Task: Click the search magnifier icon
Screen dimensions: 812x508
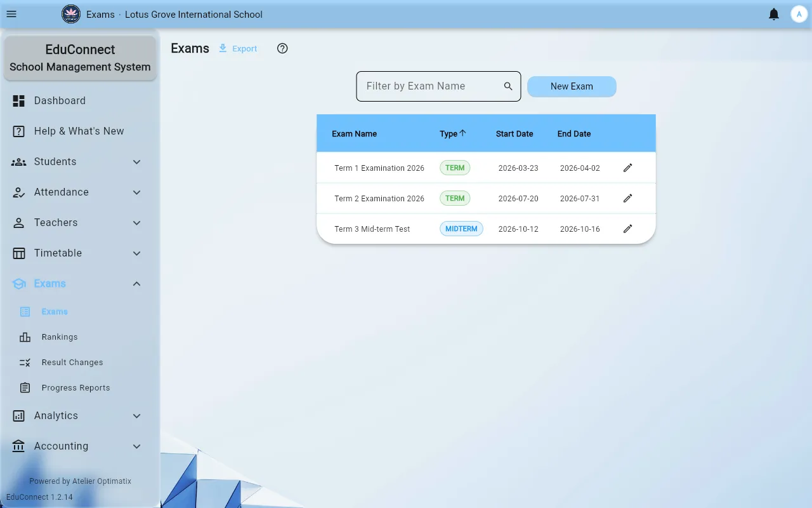Action: tap(508, 86)
